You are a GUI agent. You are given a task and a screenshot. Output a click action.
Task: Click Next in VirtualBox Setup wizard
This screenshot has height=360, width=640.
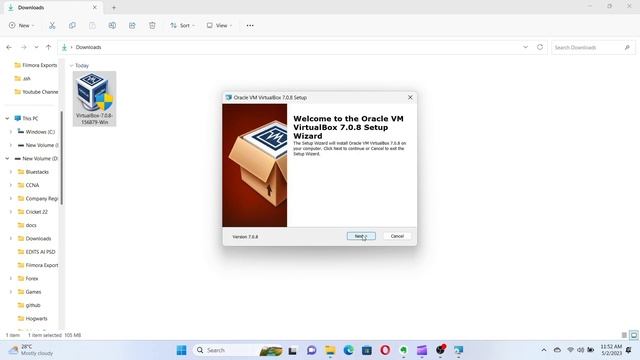tap(361, 236)
